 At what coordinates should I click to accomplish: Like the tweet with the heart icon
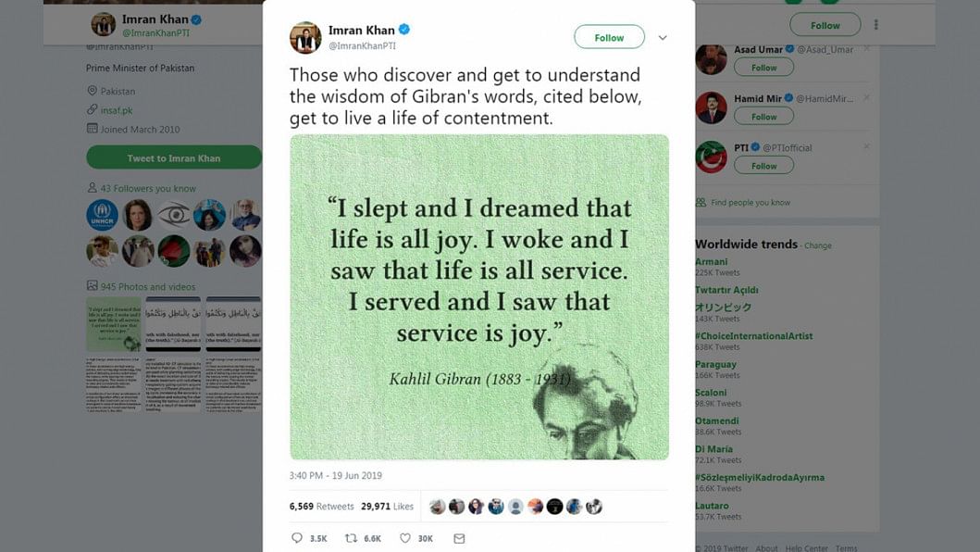coord(405,538)
